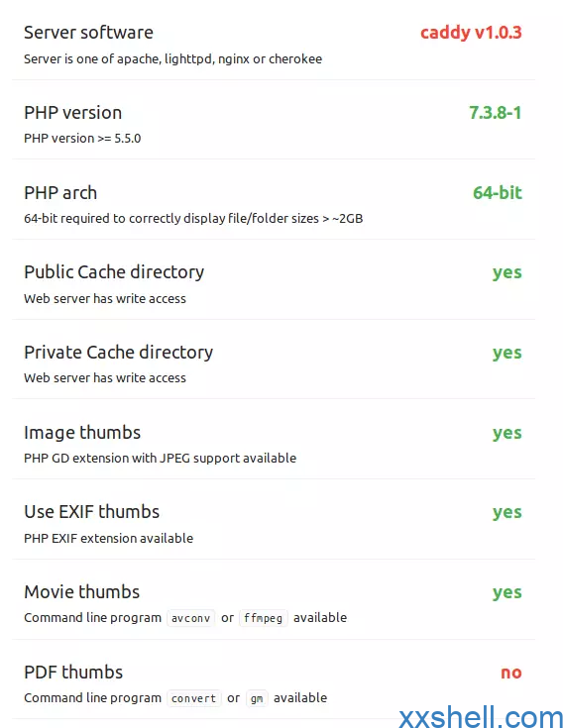This screenshot has width=563, height=728.
Task: Click the red no status for PDF thumbs
Action: [x=511, y=673]
